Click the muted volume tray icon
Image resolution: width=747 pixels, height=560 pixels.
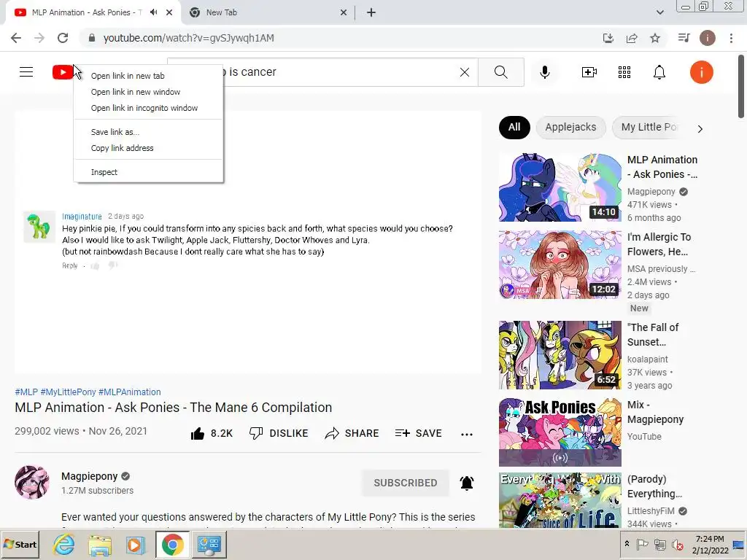pos(677,544)
